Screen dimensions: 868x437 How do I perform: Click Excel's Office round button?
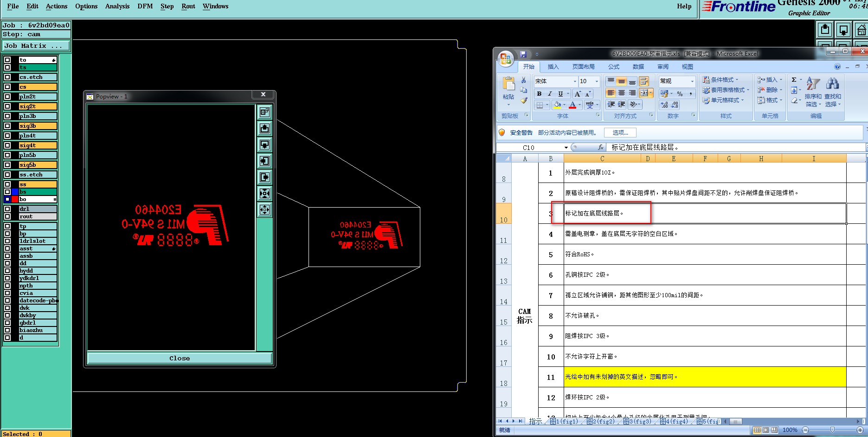506,59
